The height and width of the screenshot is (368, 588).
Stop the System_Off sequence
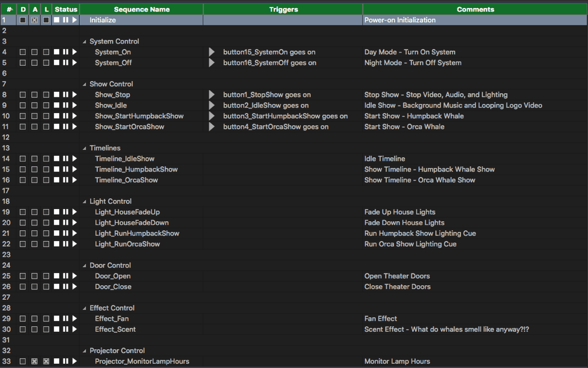(56, 62)
